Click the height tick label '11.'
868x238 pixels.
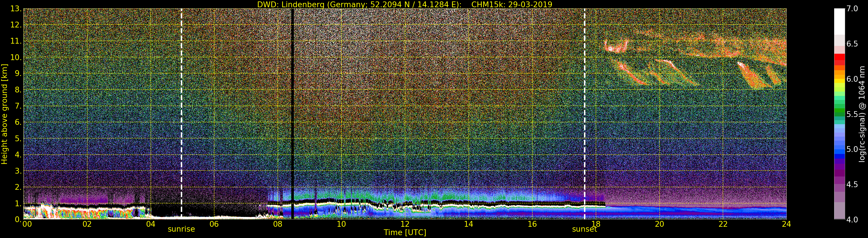[16, 41]
